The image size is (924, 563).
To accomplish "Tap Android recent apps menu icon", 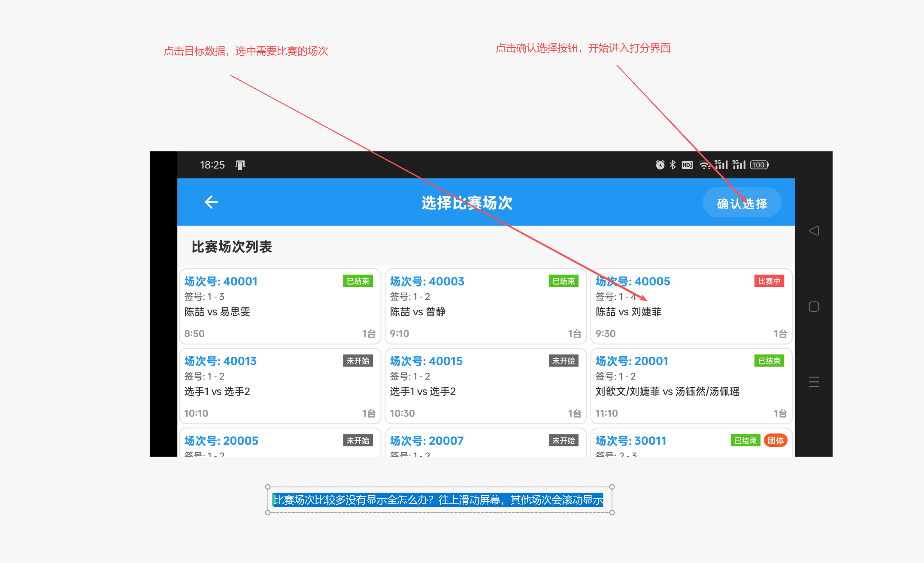I will (x=814, y=382).
